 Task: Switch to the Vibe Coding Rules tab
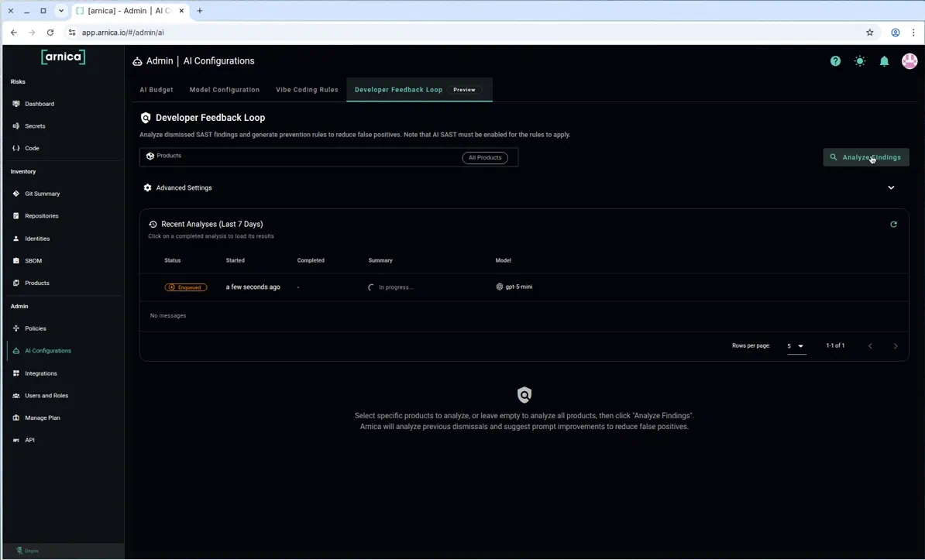click(x=307, y=90)
